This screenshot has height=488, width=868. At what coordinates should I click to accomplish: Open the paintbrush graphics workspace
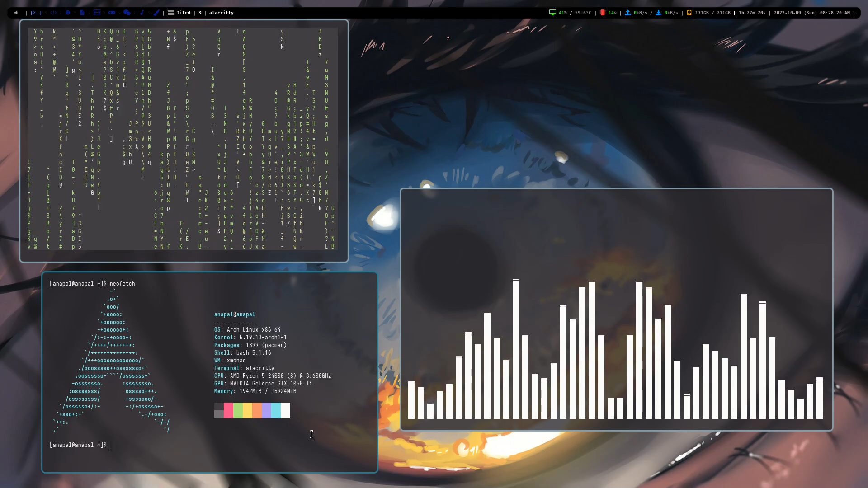pos(156,13)
